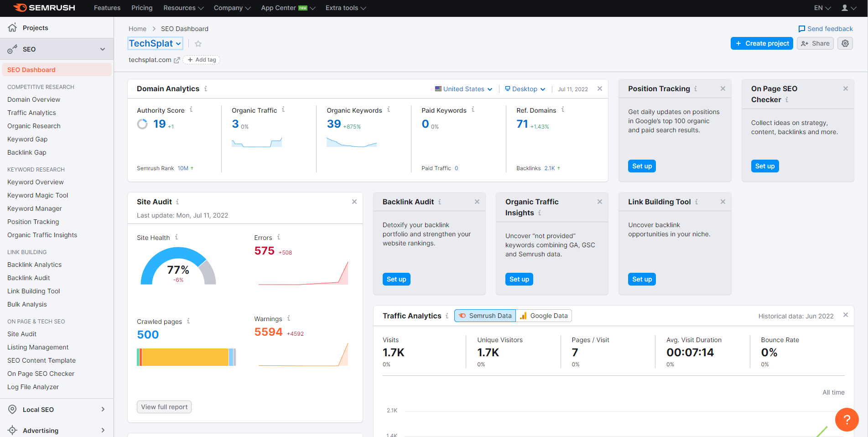Set up Position Tracking
Image resolution: width=868 pixels, height=437 pixels.
(x=642, y=166)
